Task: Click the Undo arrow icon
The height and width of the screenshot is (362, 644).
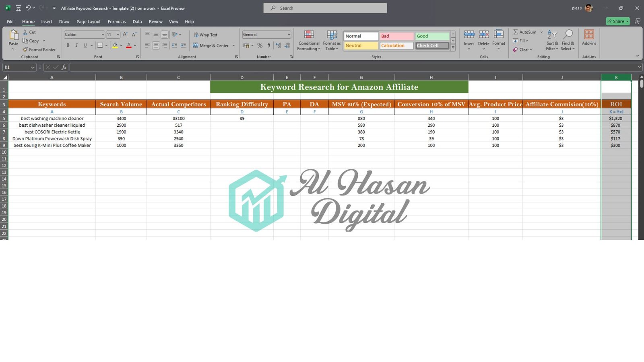Action: tap(28, 8)
